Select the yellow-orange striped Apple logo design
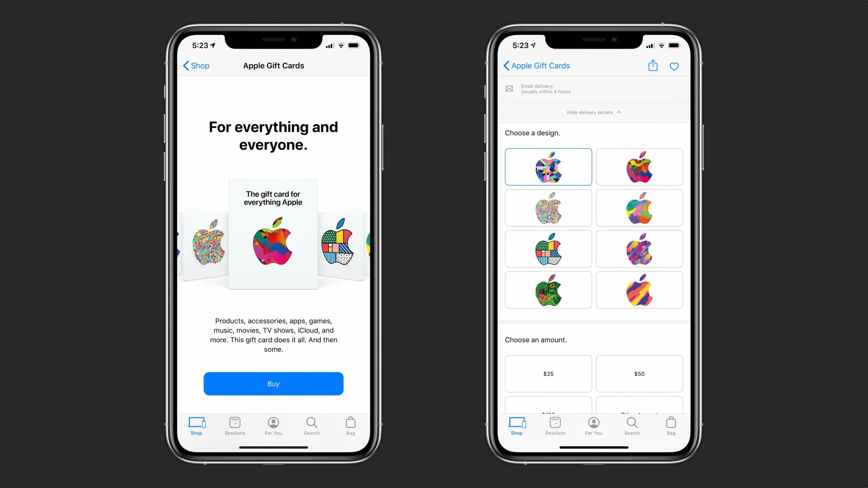This screenshot has width=868, height=488. tap(639, 290)
